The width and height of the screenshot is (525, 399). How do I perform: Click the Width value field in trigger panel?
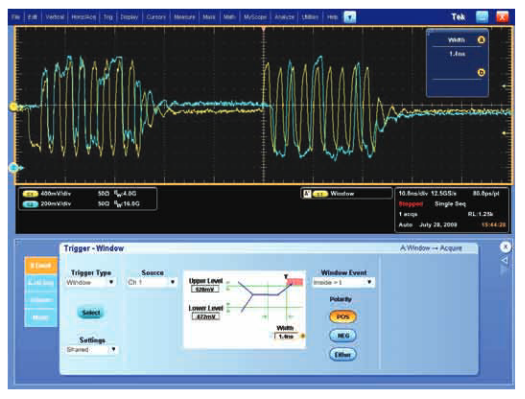pos(286,336)
